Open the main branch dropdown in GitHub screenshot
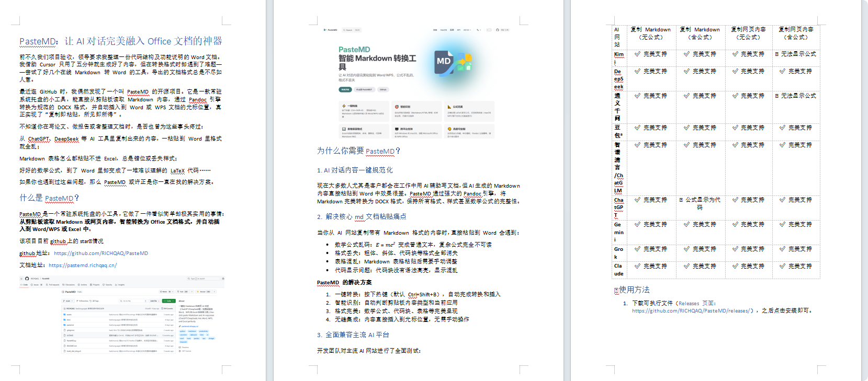868x381 pixels. (68, 301)
